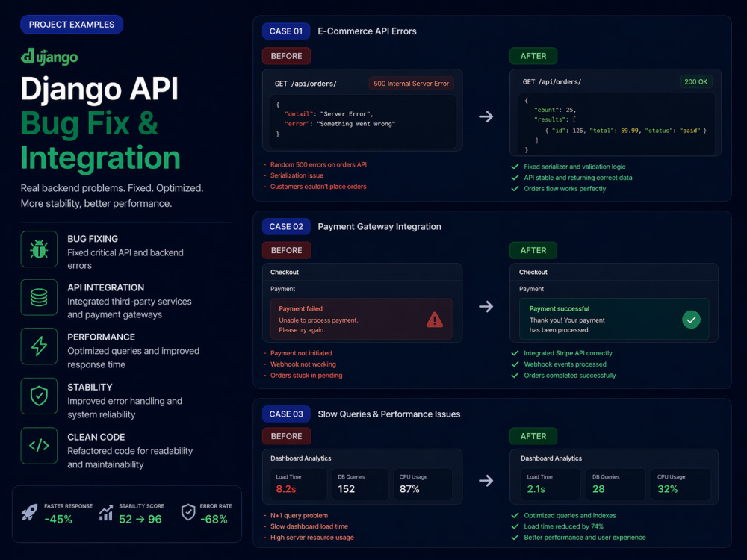Click the 'N+1 query problem' bullet text
The height and width of the screenshot is (560, 747).
pyautogui.click(x=300, y=516)
